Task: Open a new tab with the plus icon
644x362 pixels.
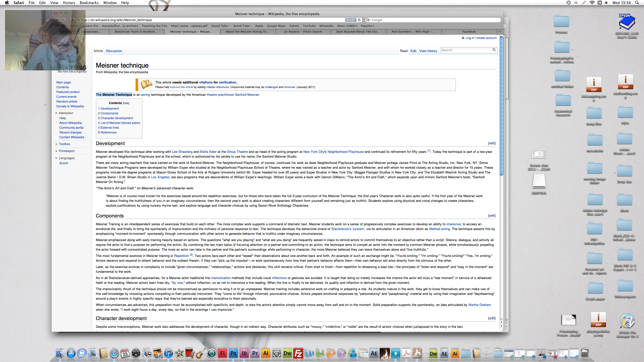Action: click(500, 32)
